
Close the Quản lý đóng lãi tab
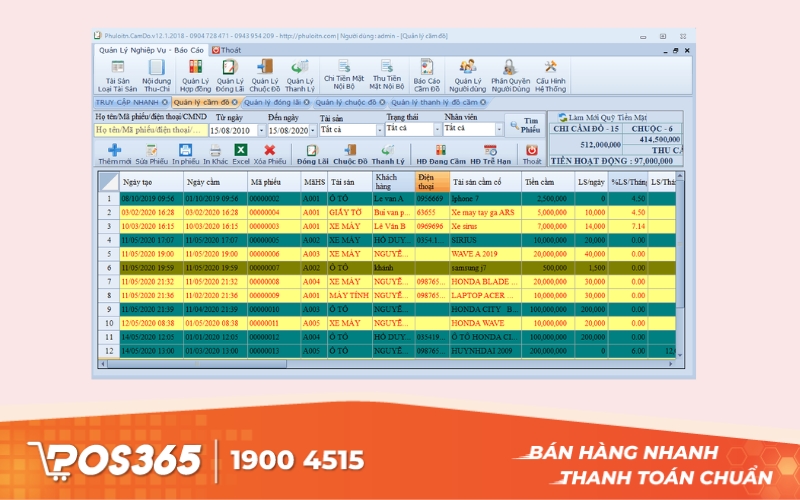[x=307, y=102]
